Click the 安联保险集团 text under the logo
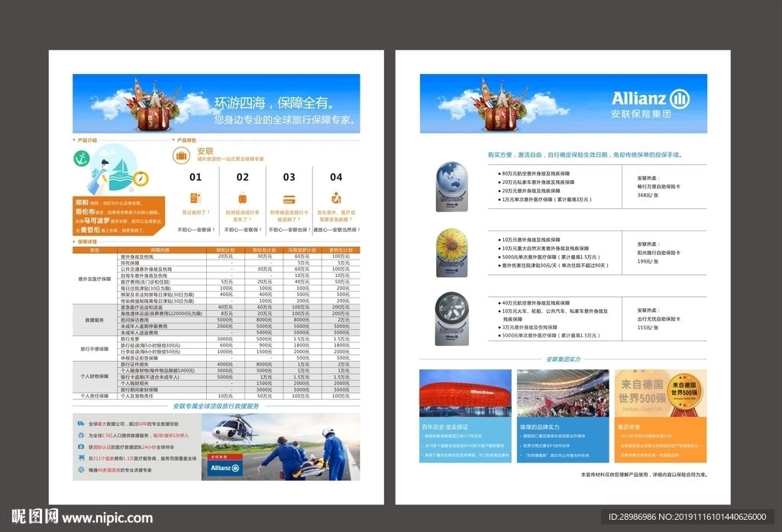 (641, 114)
